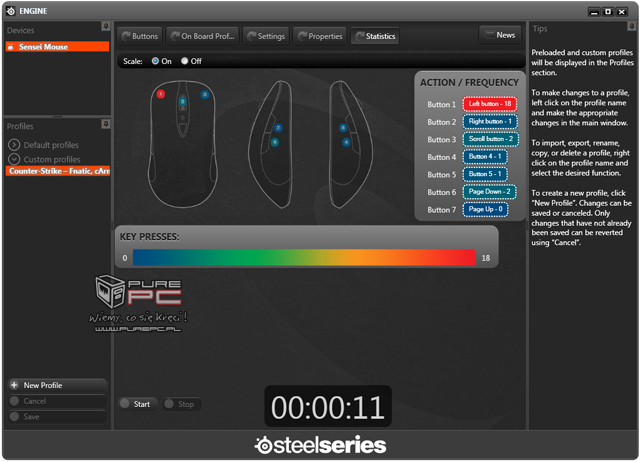Open the Buttons tab
Screen dimensions: 640x462
140,36
